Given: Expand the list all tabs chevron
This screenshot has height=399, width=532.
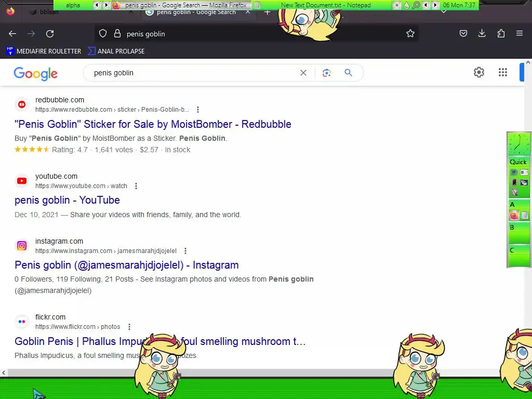Looking at the screenshot, I should [444, 12].
